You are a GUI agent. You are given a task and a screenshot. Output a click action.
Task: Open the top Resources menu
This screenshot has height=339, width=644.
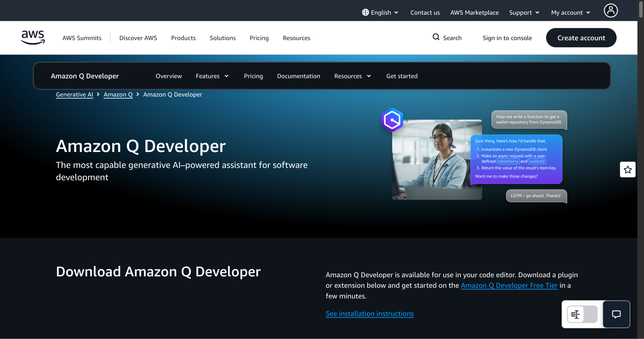(296, 38)
